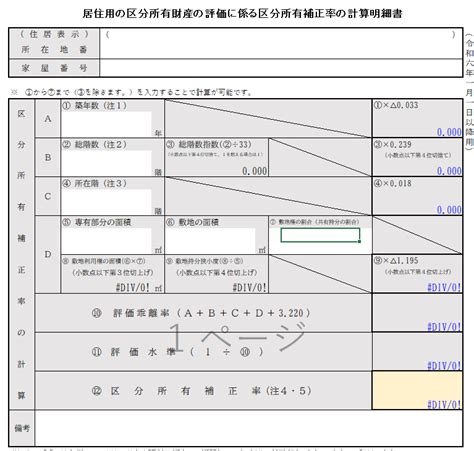Screen dimensions: 474x451
Task: Select the ④×0.018 result cell
Action: tap(417, 196)
